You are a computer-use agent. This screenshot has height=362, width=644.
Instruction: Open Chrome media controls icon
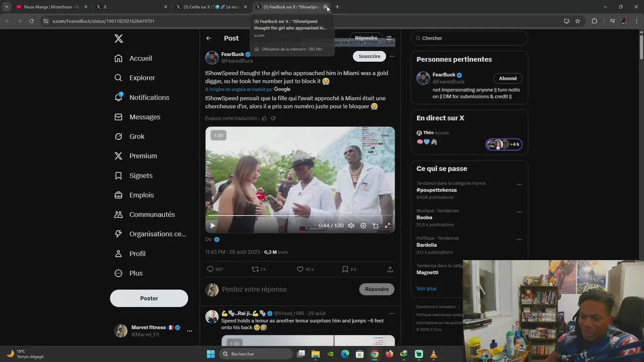612,21
